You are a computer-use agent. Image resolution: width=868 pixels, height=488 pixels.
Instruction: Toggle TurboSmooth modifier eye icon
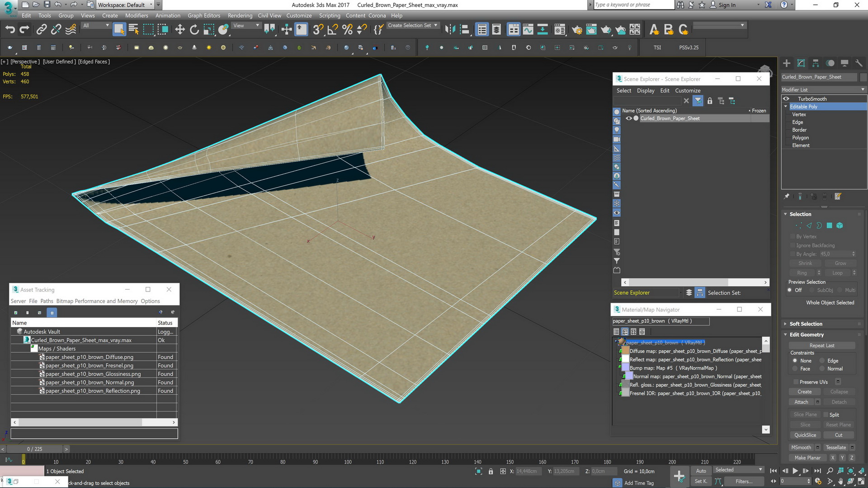click(786, 99)
